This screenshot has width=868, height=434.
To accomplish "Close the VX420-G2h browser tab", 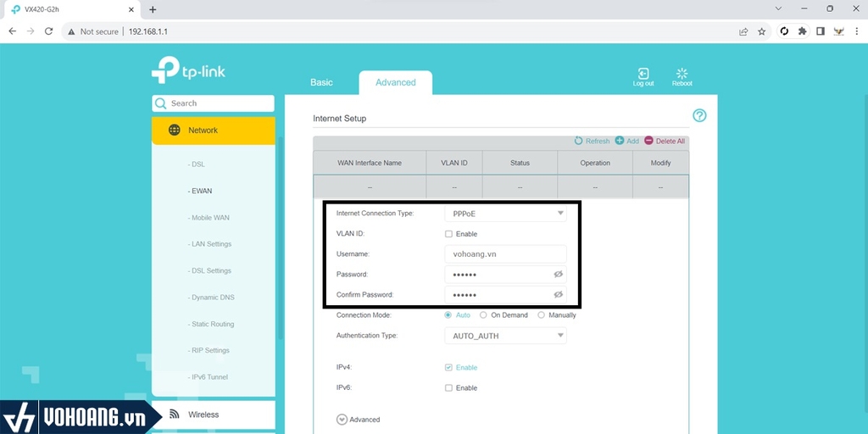I will 131,9.
